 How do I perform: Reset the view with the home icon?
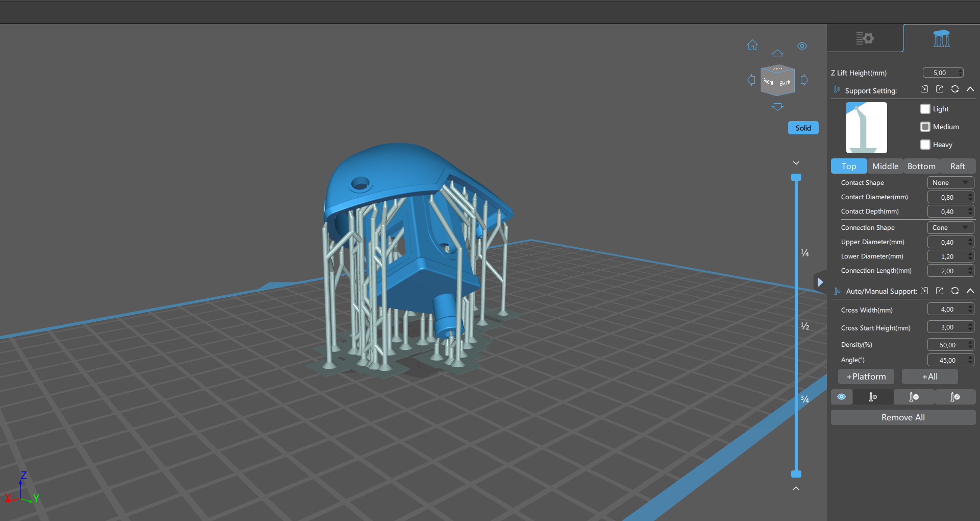(x=752, y=45)
